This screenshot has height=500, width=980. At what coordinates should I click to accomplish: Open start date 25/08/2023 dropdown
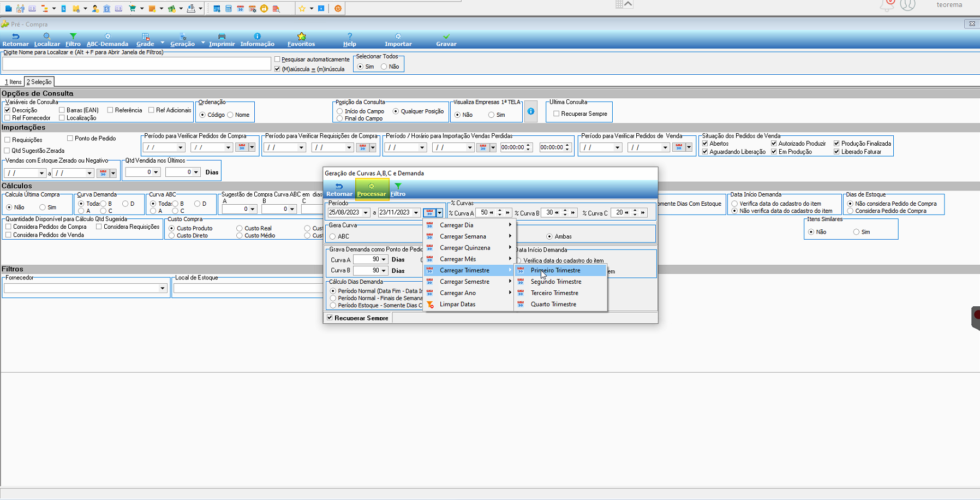366,212
